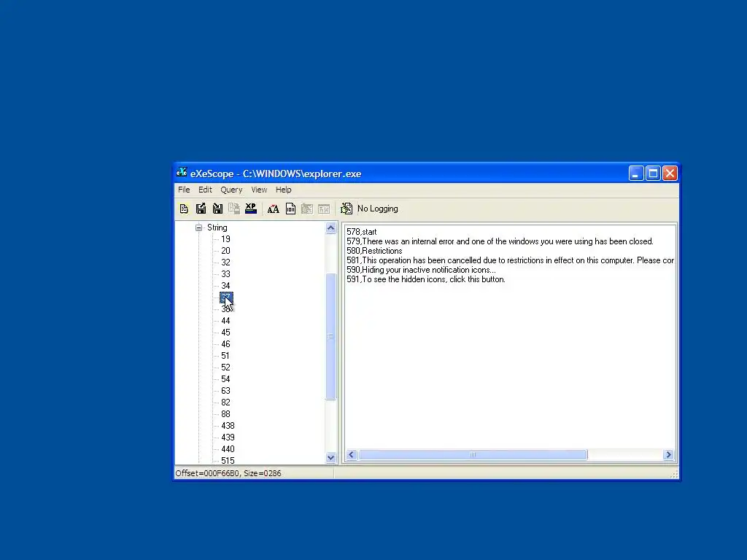Click the '579,There was an internal error' line
747x560 pixels.
[x=500, y=241]
